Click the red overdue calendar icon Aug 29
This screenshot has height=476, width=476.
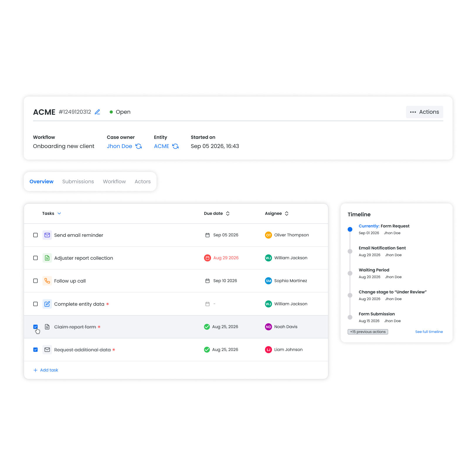pos(208,258)
